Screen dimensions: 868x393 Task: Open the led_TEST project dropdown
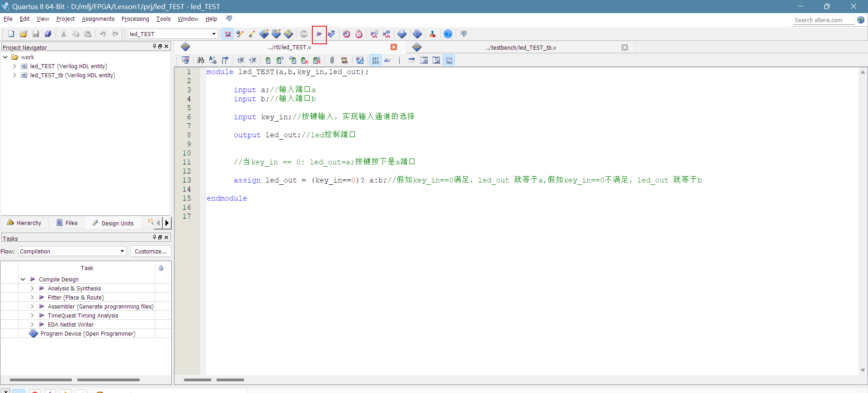[214, 34]
